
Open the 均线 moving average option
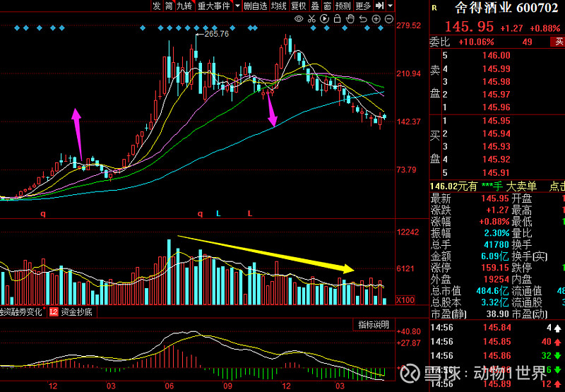[279, 6]
